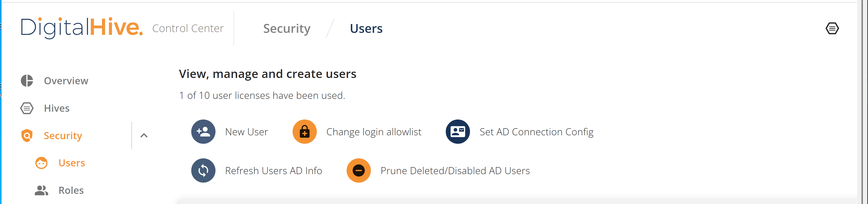Screen dimensions: 868x204
Task: Select Roles under Security
Action: tap(71, 190)
